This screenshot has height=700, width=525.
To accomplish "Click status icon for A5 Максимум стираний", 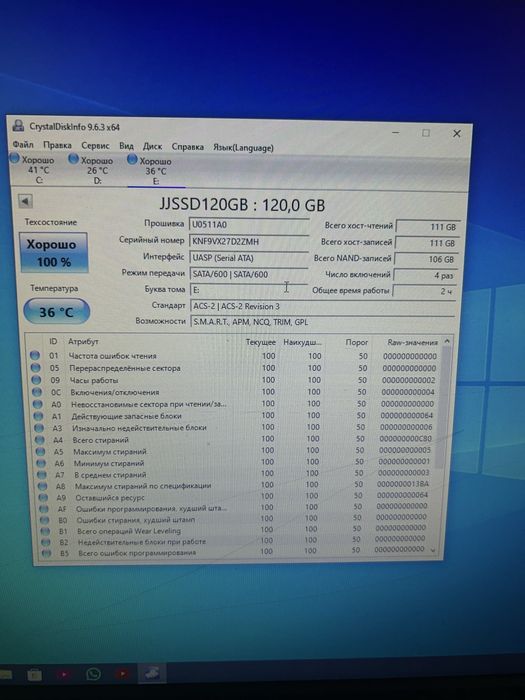I will (x=41, y=451).
